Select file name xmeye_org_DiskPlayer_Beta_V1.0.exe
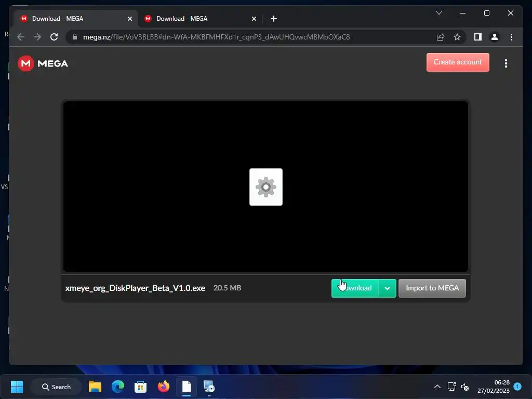 tap(135, 288)
